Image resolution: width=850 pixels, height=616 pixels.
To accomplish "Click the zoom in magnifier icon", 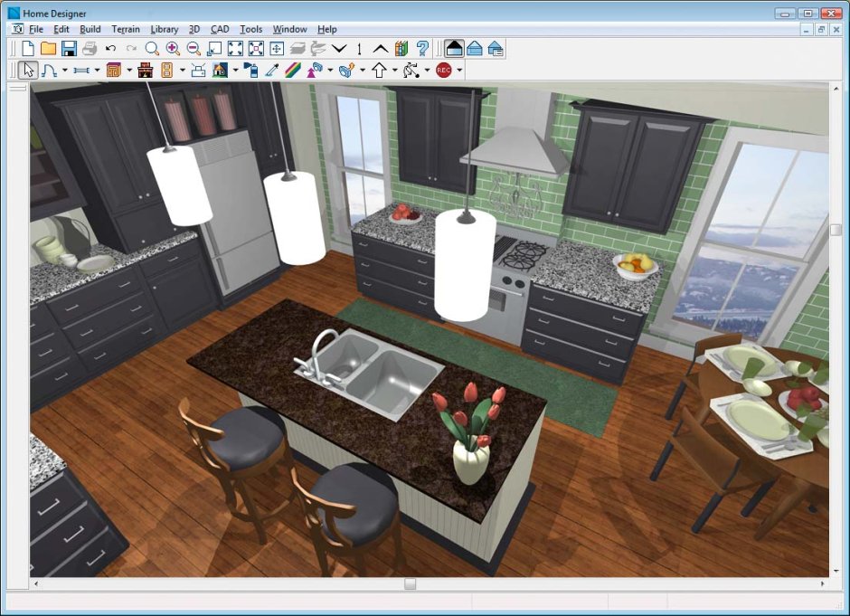I will [x=173, y=49].
